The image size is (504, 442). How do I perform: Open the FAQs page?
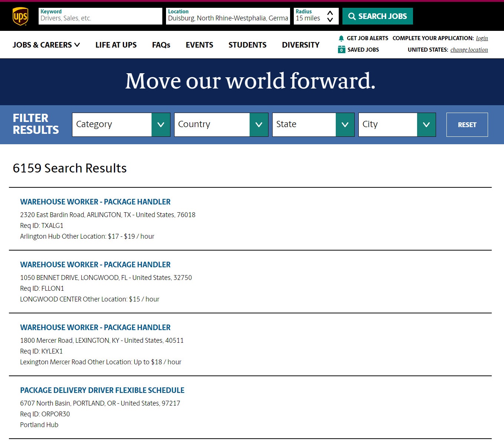tap(161, 45)
